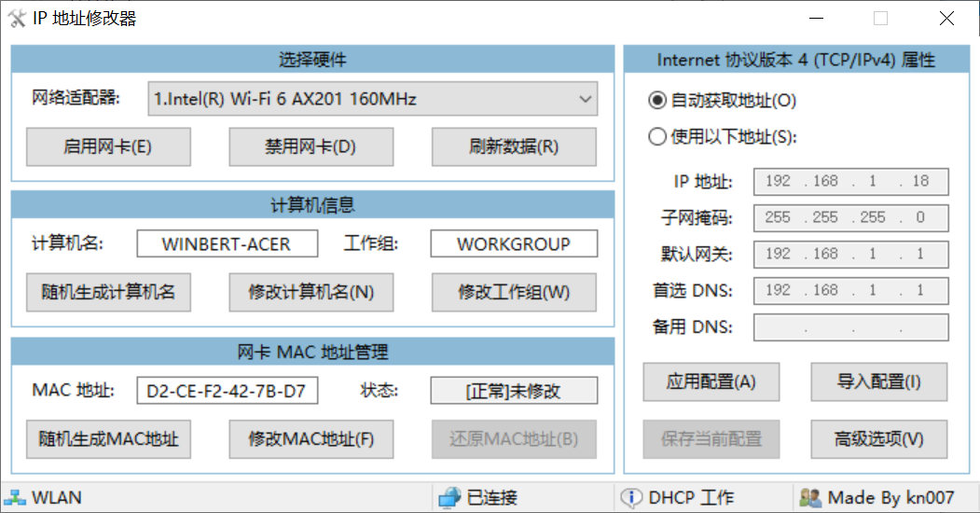Click the default gateway field
Image resolution: width=980 pixels, height=513 pixels.
pos(850,255)
